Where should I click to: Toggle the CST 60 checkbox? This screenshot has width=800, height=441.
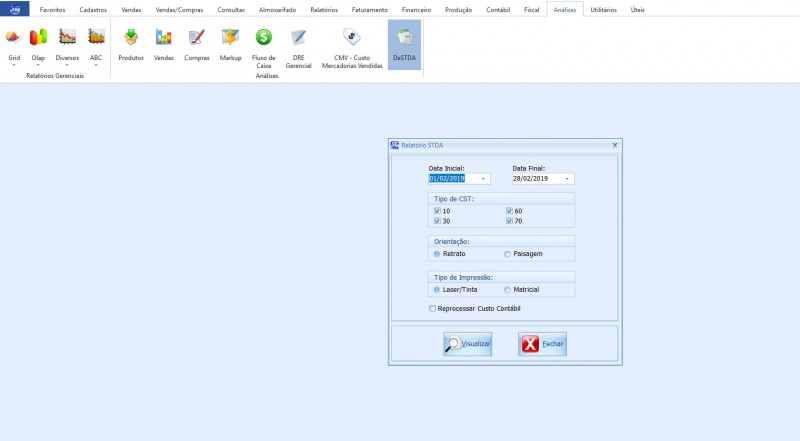(x=509, y=211)
